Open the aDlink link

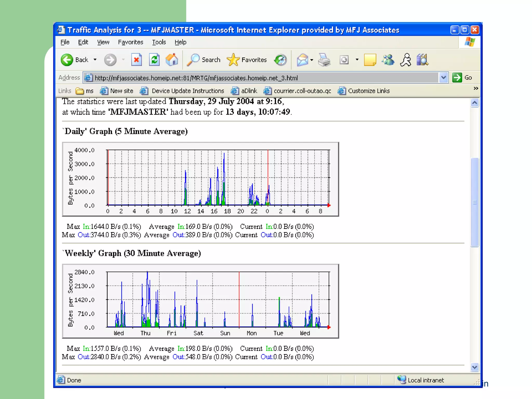click(244, 91)
